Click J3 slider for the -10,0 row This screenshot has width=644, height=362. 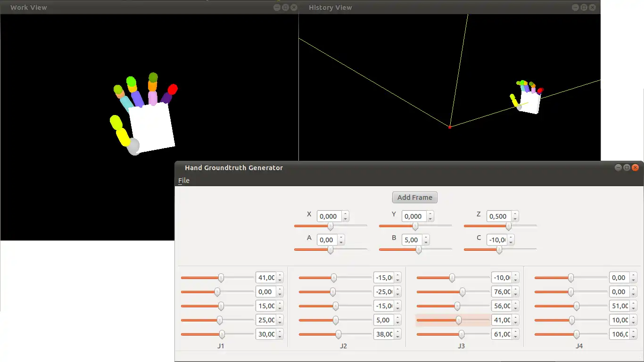(x=453, y=278)
